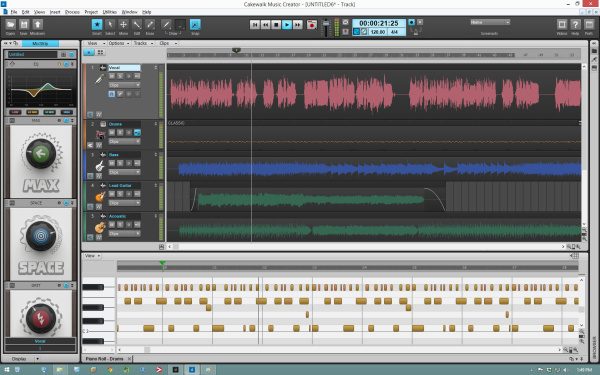Open the piano roll View dropdown

click(x=92, y=256)
